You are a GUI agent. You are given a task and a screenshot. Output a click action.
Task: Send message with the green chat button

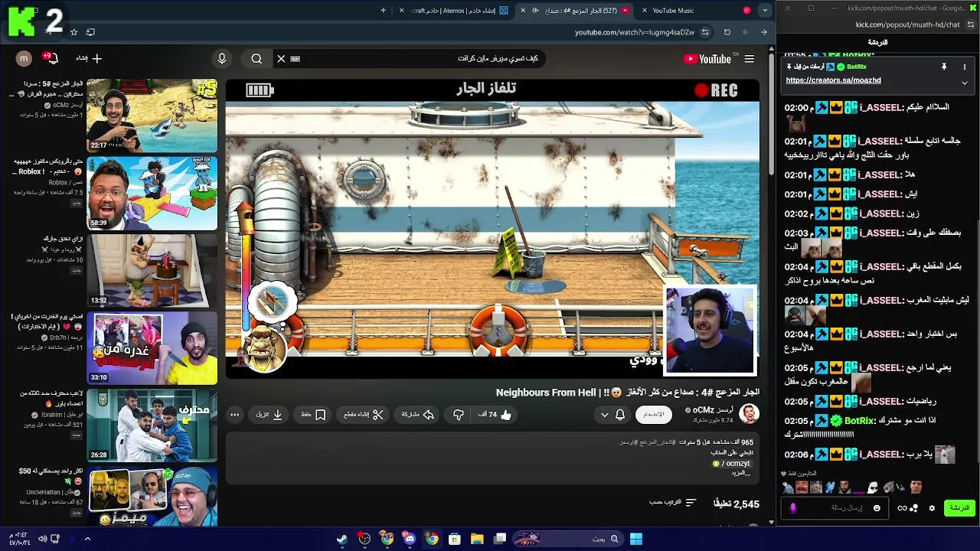[959, 508]
